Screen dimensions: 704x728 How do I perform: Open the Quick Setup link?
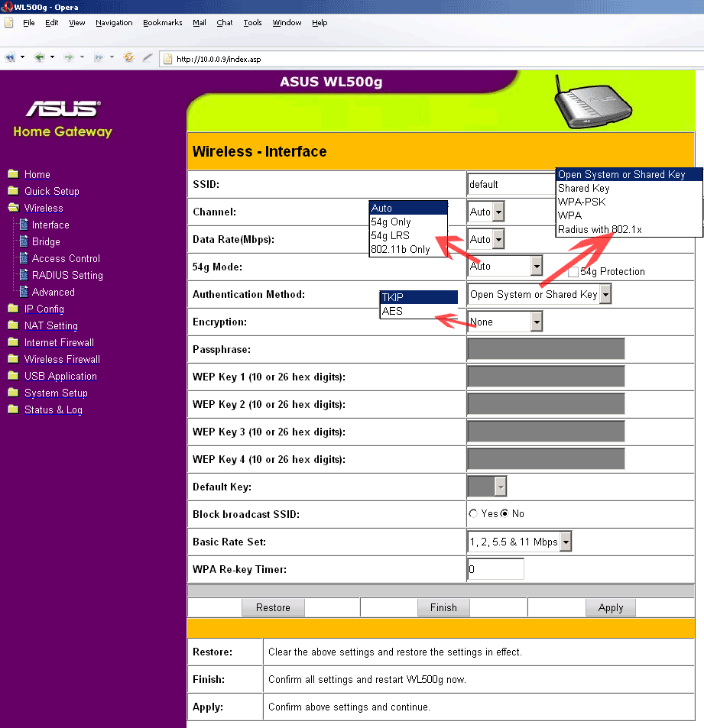pos(51,191)
